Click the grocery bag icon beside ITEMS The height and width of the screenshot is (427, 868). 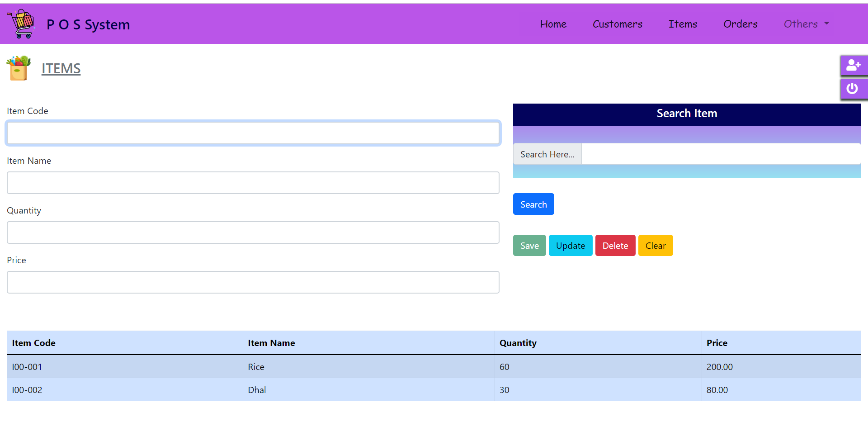(x=18, y=68)
